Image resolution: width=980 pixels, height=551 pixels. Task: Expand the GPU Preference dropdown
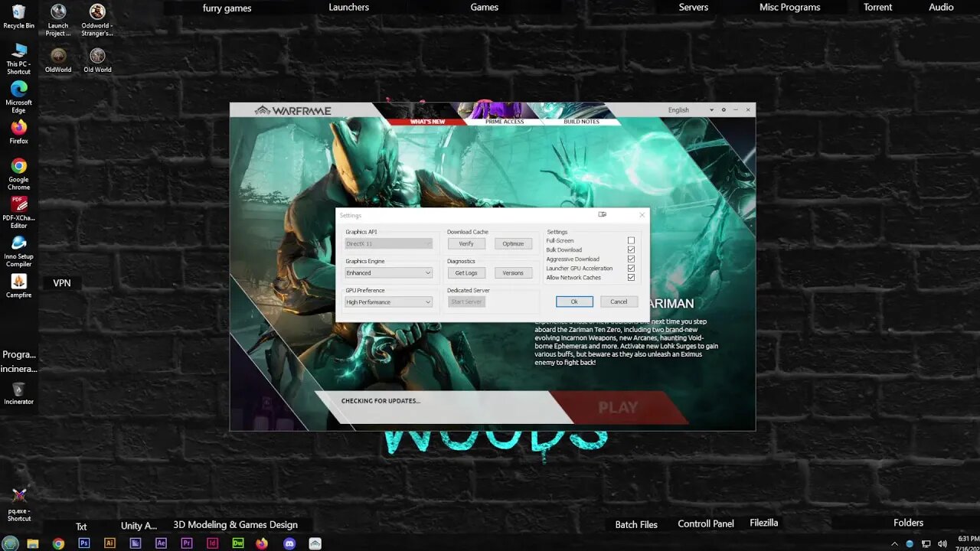click(389, 302)
